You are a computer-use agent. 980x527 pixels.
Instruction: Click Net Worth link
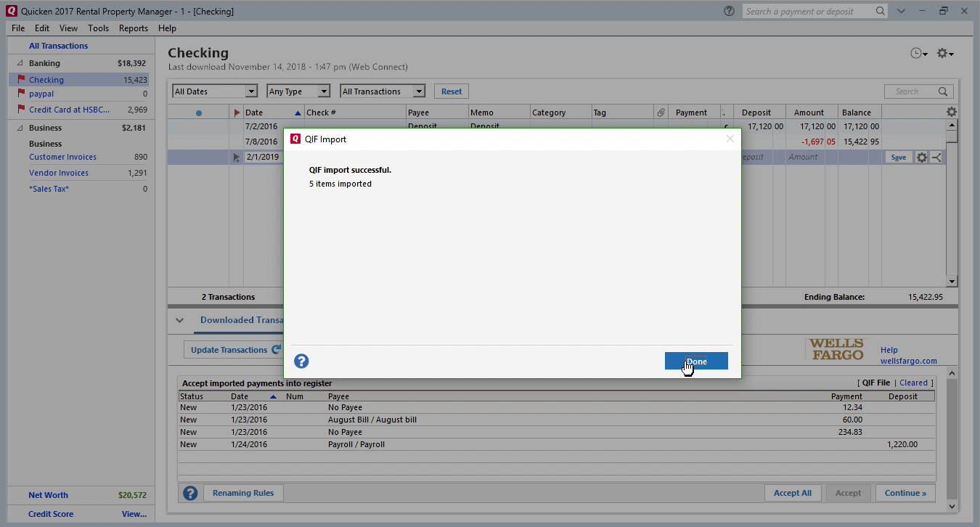pyautogui.click(x=48, y=495)
